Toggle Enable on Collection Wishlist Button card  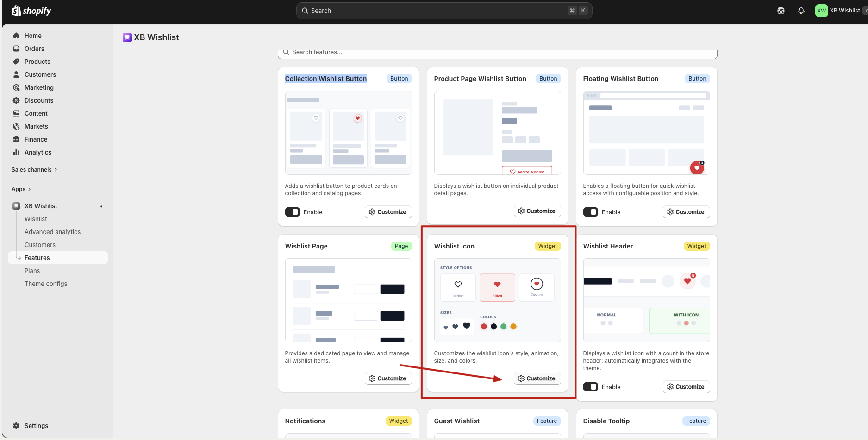[x=293, y=212]
